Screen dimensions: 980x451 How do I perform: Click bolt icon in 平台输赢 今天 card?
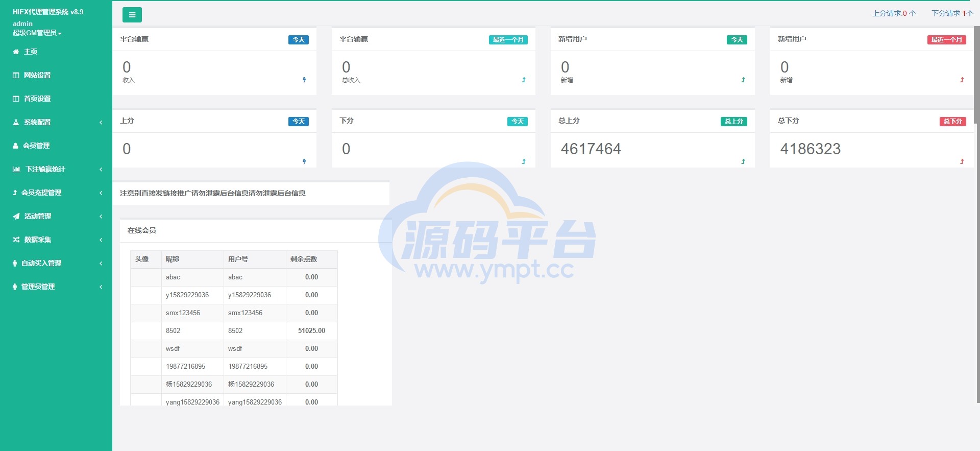point(304,80)
